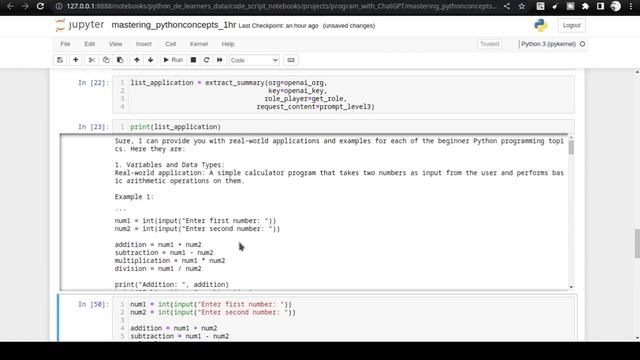Save notebook with the floppy disk icon
Image resolution: width=640 pixels, height=360 pixels.
pyautogui.click(x=60, y=60)
